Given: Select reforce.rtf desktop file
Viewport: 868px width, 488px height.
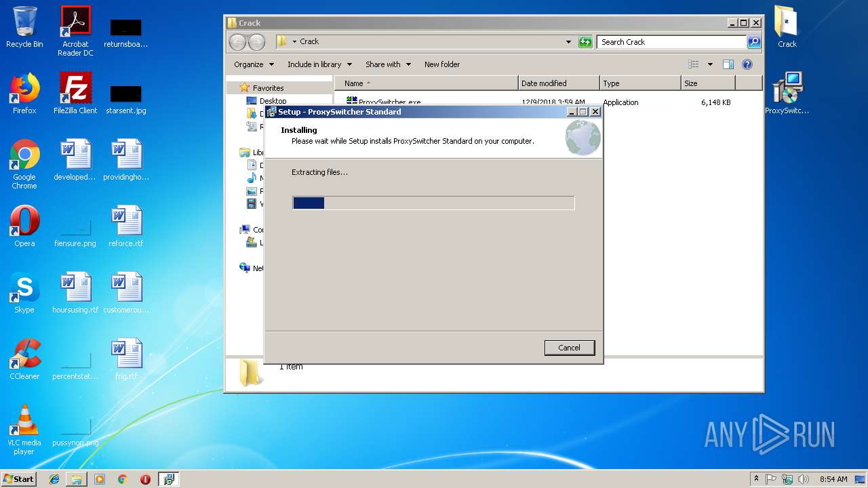Looking at the screenshot, I should pyautogui.click(x=126, y=226).
